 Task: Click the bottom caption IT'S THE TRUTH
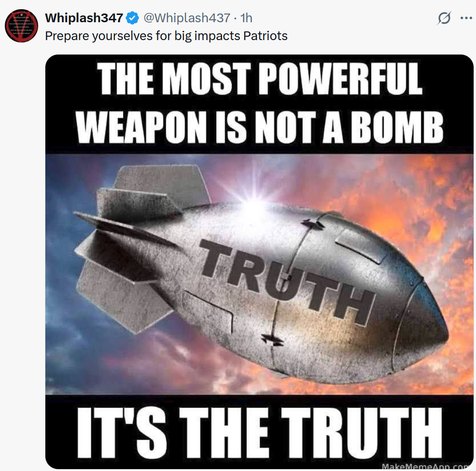click(260, 433)
